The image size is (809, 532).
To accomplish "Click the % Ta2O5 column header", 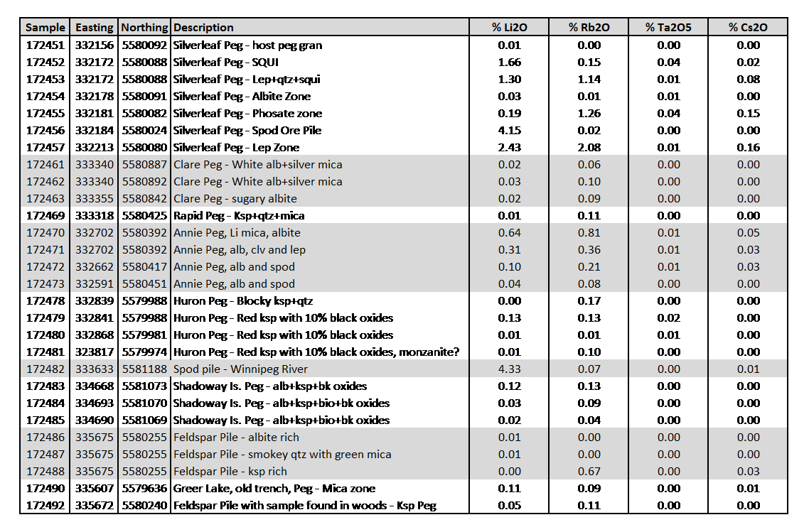I will pyautogui.click(x=669, y=27).
